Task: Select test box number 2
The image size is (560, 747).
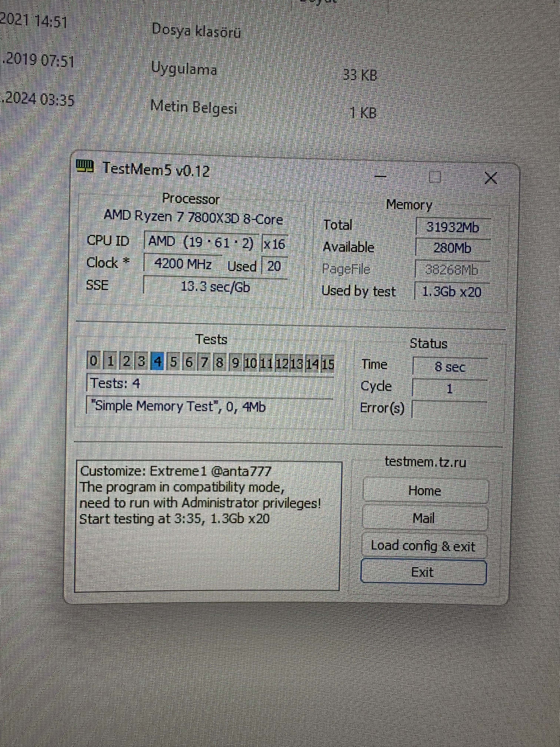Action: click(x=126, y=361)
